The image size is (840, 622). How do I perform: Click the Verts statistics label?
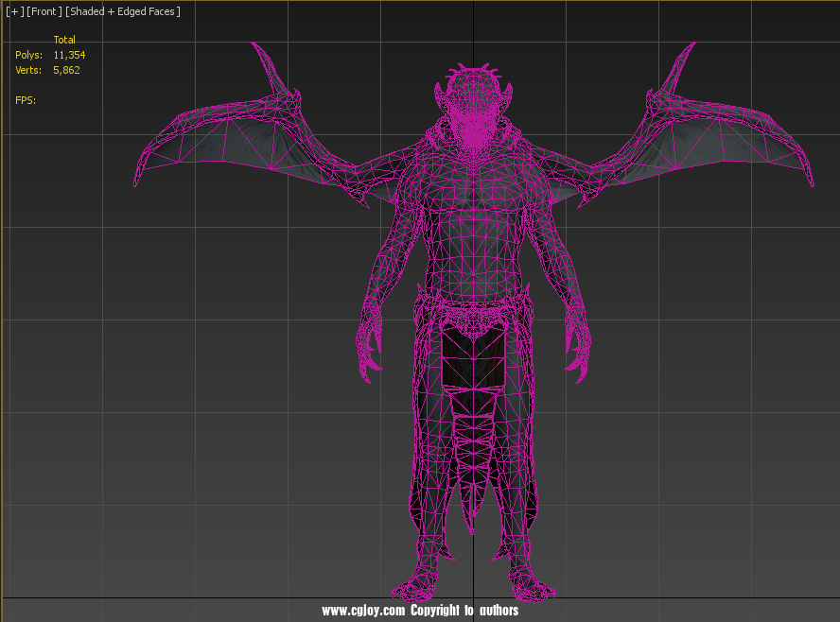28,70
